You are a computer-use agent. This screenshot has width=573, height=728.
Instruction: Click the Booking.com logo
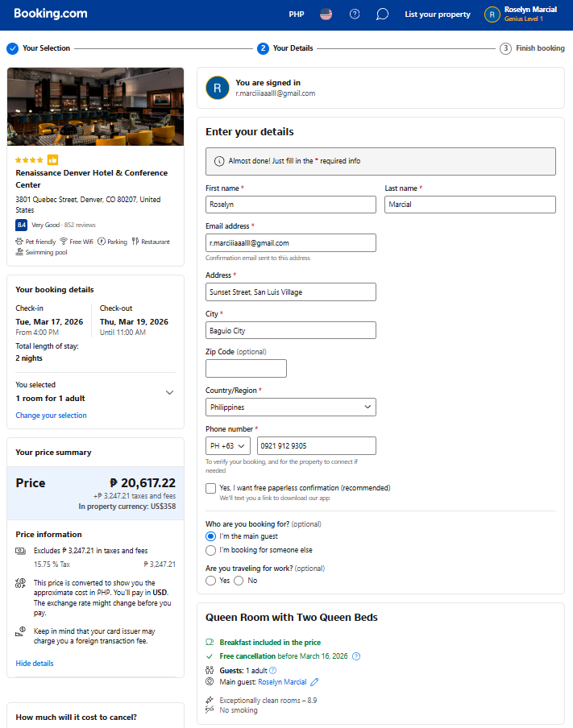point(51,14)
